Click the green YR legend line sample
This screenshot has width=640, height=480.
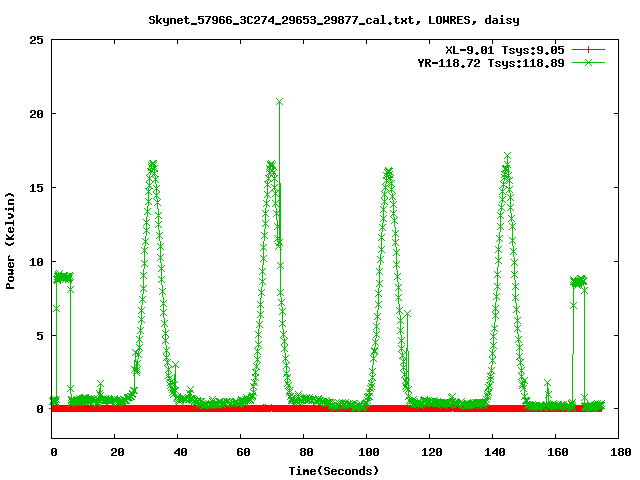click(588, 62)
